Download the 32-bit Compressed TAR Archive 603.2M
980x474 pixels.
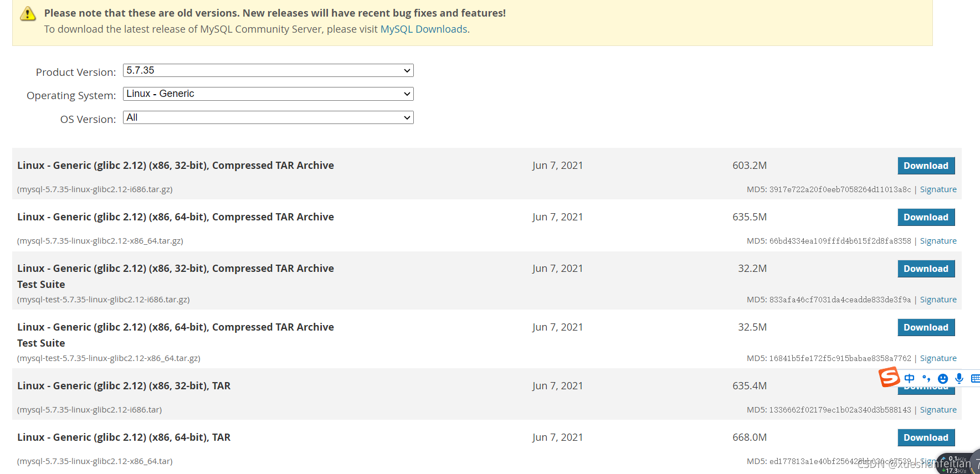pyautogui.click(x=926, y=166)
